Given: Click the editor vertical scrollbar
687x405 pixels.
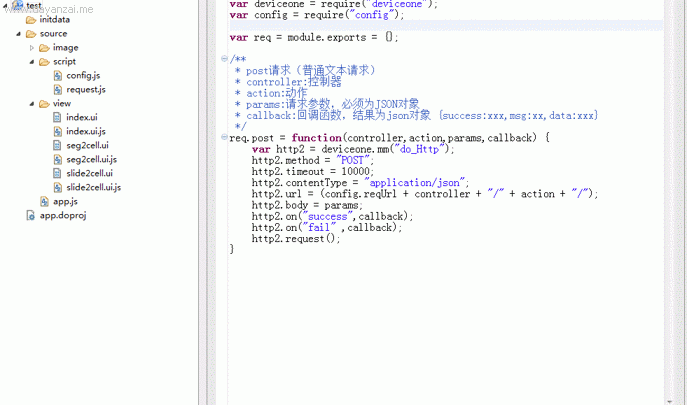Looking at the screenshot, I should [669, 202].
